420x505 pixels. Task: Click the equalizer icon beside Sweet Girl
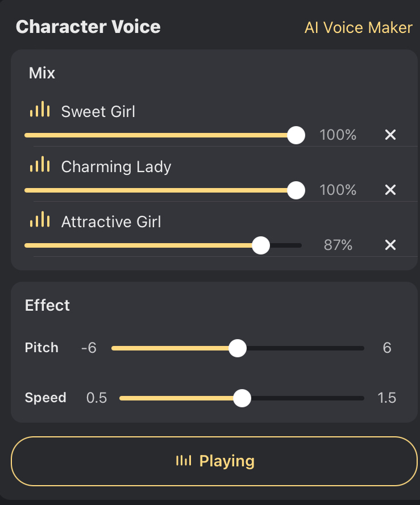click(40, 110)
